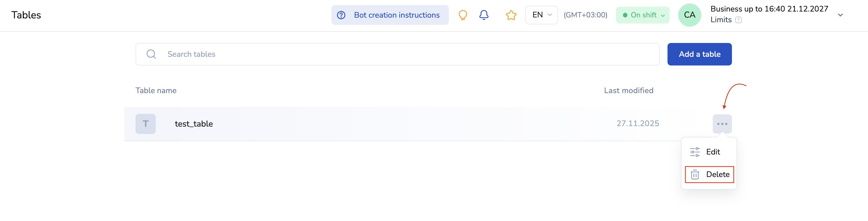The height and width of the screenshot is (221, 868).
Task: Expand the account menu chevron
Action: [840, 15]
